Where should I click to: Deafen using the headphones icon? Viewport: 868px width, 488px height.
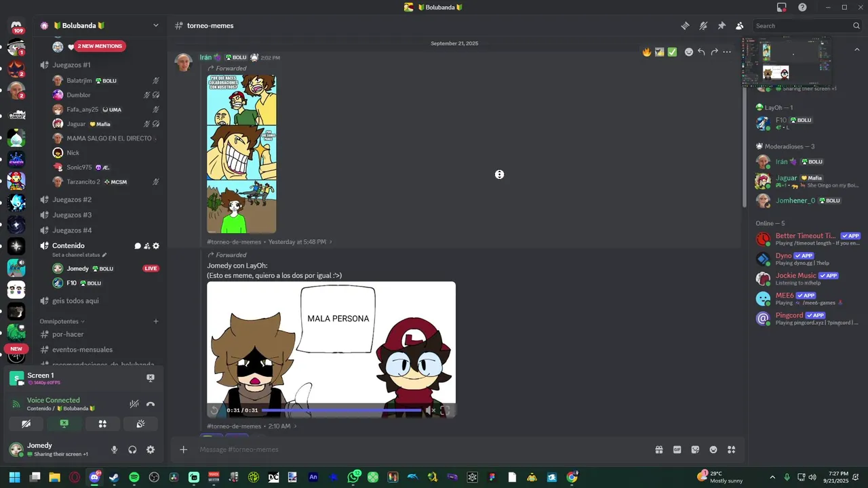[x=132, y=449]
